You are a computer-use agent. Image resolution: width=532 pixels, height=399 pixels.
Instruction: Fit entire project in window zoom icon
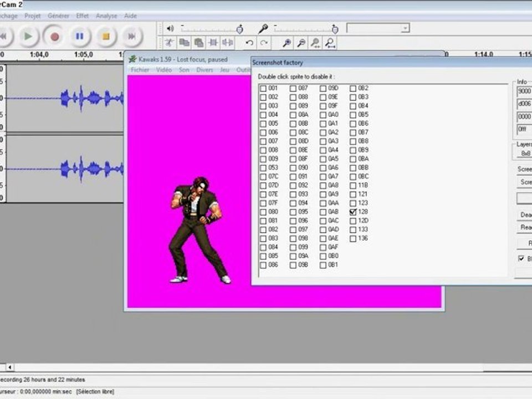[x=330, y=43]
